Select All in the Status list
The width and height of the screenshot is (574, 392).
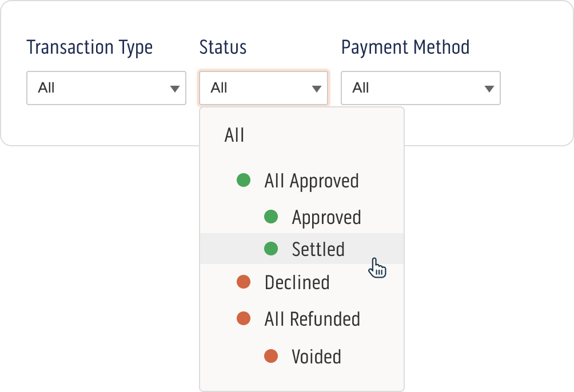[235, 135]
